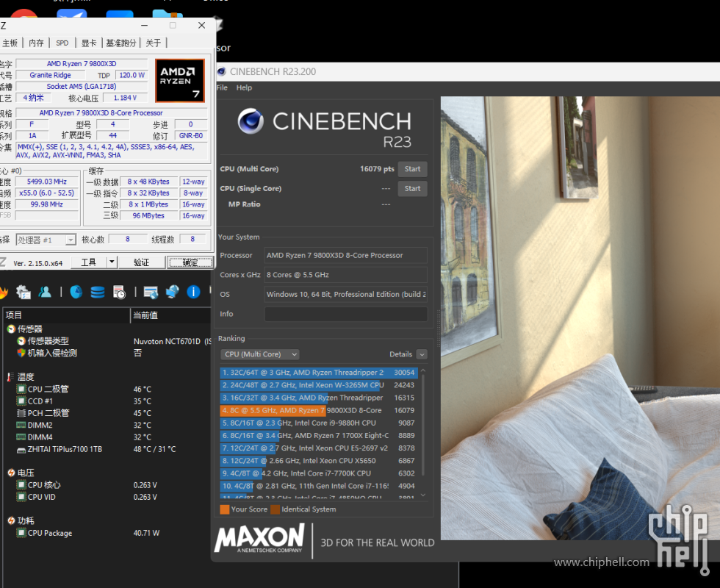Open the networked monitors globe toolbar icon
This screenshot has width=720, height=588.
(x=173, y=293)
